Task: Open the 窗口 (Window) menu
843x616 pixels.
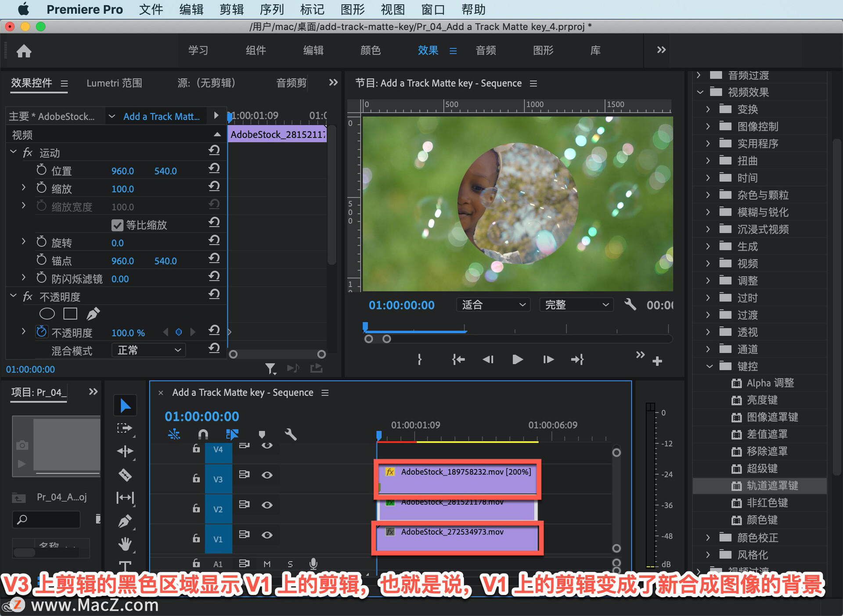Action: 433,9
